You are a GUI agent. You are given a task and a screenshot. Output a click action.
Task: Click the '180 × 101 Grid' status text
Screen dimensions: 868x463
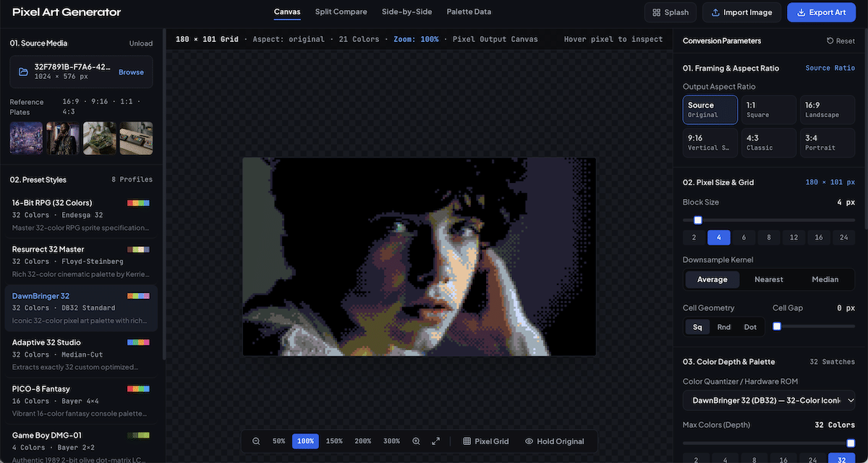pos(207,39)
